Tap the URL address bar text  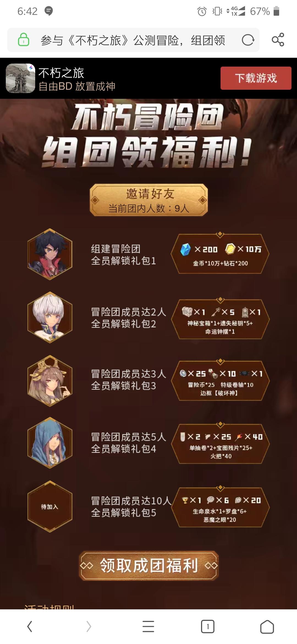133,40
